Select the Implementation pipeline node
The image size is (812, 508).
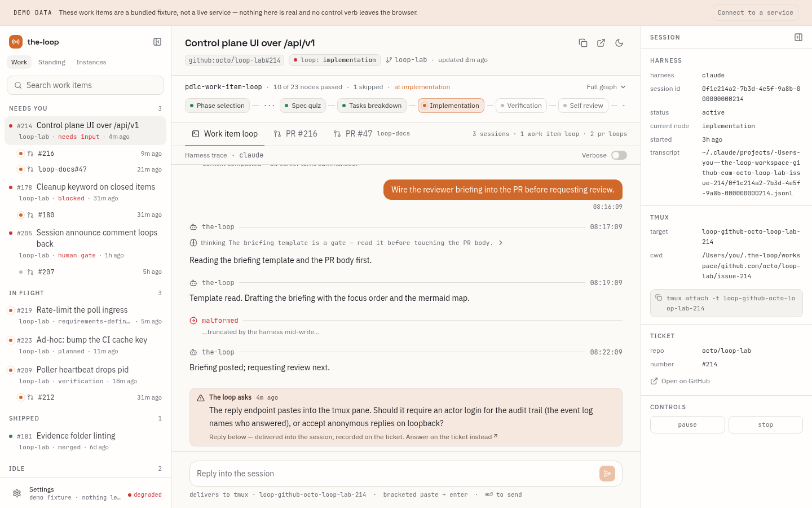coord(451,106)
